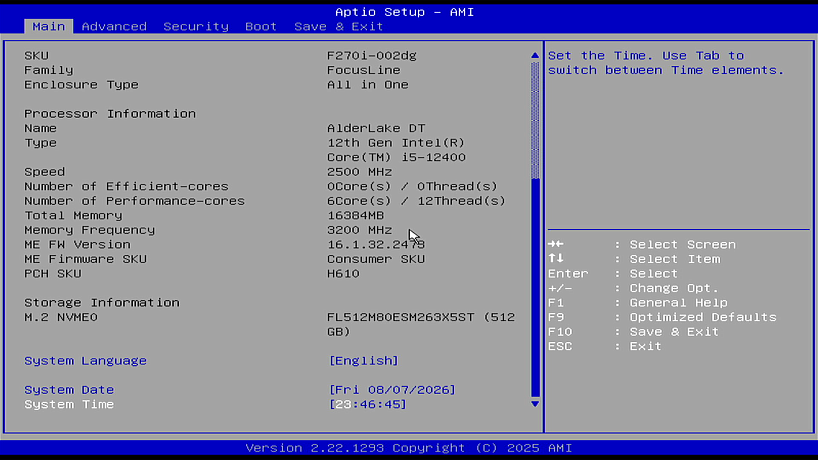Open the System Language option [English]

(x=364, y=361)
